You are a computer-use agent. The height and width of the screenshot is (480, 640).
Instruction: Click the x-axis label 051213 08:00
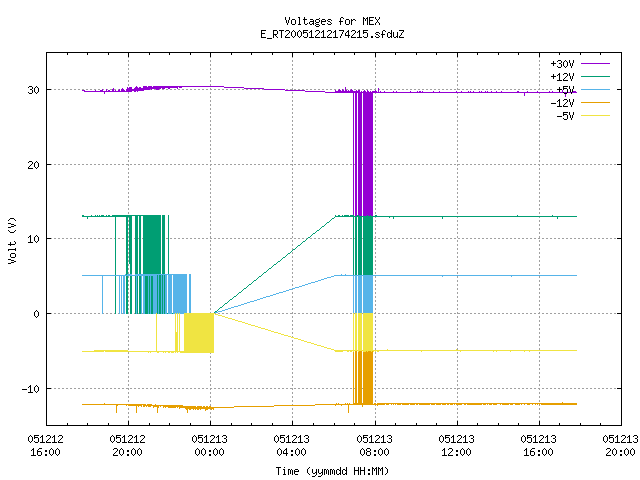pos(374,446)
